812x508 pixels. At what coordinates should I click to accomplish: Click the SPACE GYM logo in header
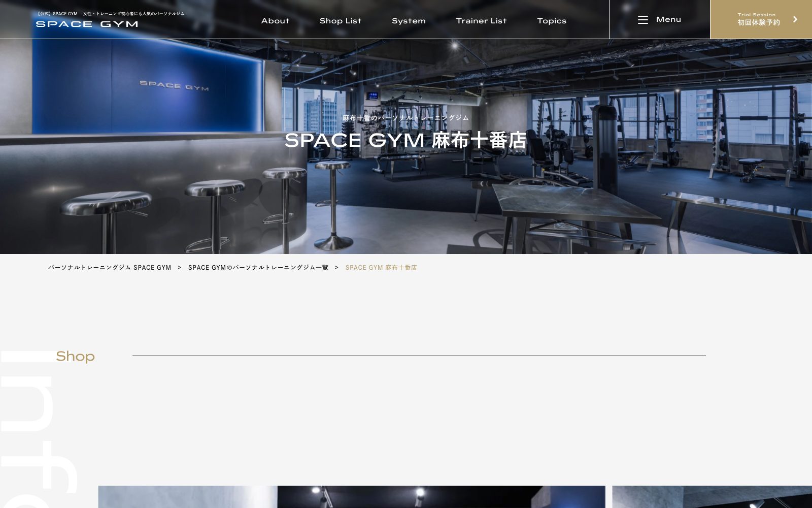87,24
